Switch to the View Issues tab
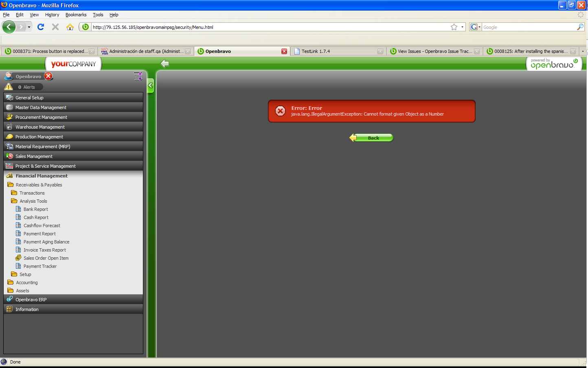Screen dimensions: 588x368 (x=434, y=51)
